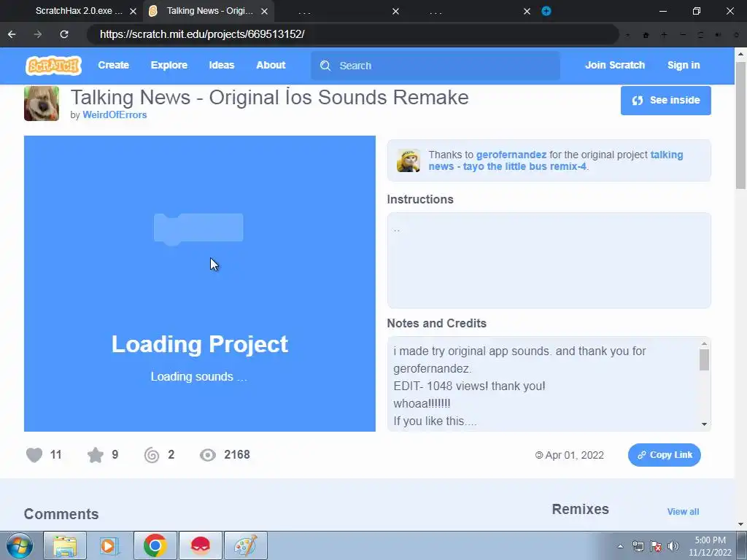The height and width of the screenshot is (560, 747).
Task: Click the browser back arrow
Action: point(12,34)
